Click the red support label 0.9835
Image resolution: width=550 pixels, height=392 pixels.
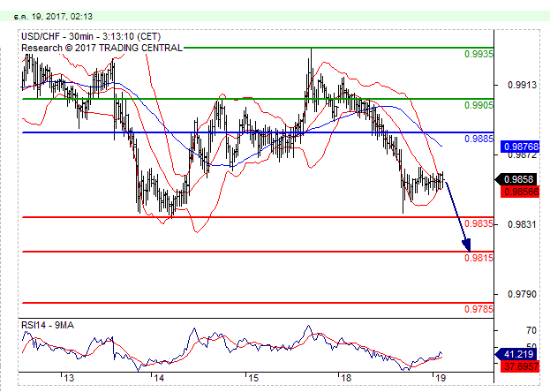tap(478, 224)
